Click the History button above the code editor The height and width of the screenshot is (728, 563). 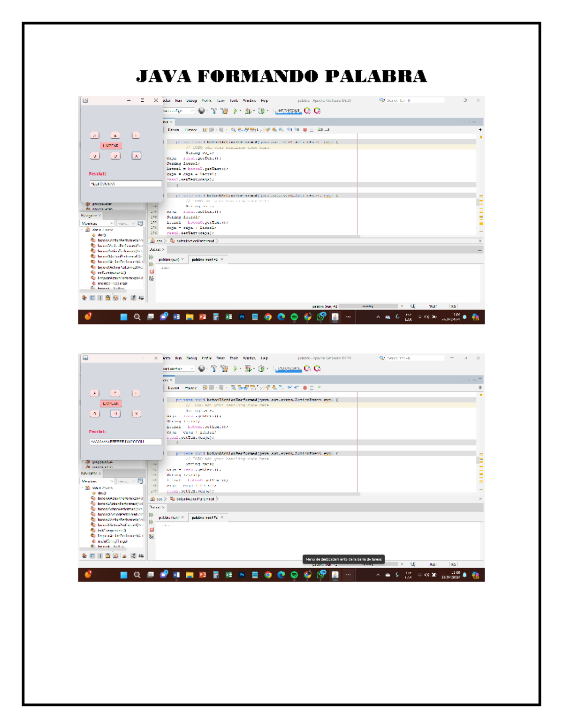pos(191,129)
